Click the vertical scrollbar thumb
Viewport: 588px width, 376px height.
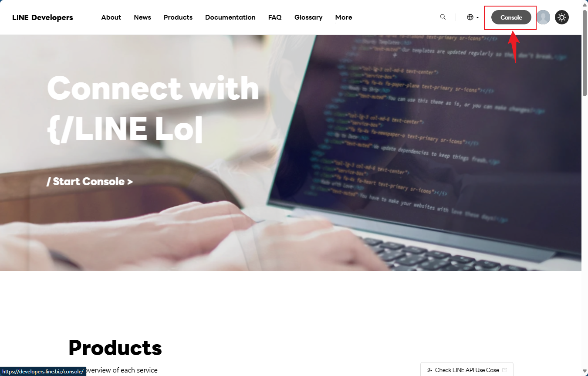(585, 52)
